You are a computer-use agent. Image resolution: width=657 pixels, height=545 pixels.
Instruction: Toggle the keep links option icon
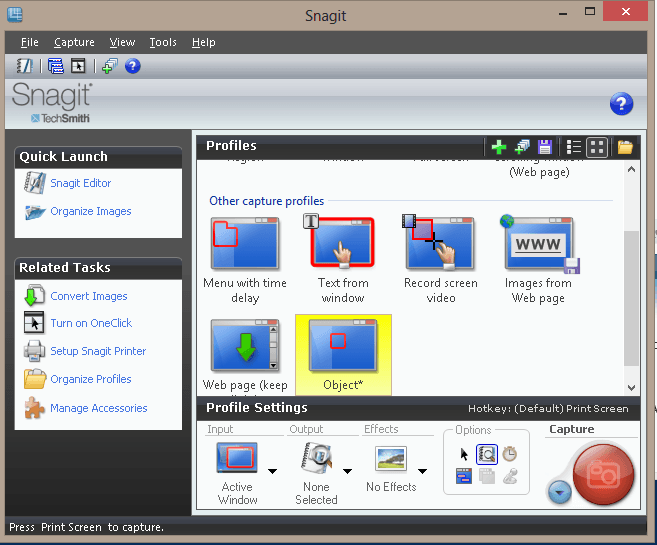pos(464,476)
